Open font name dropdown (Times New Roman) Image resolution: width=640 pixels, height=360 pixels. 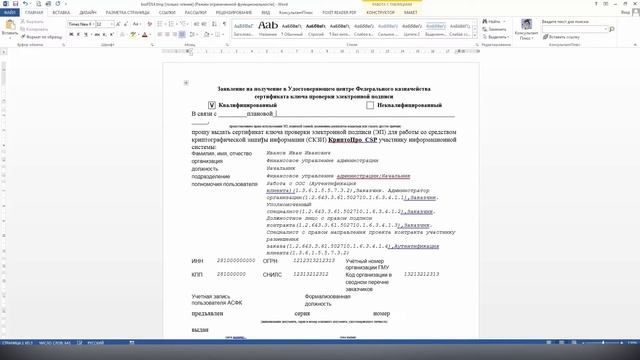pos(93,24)
